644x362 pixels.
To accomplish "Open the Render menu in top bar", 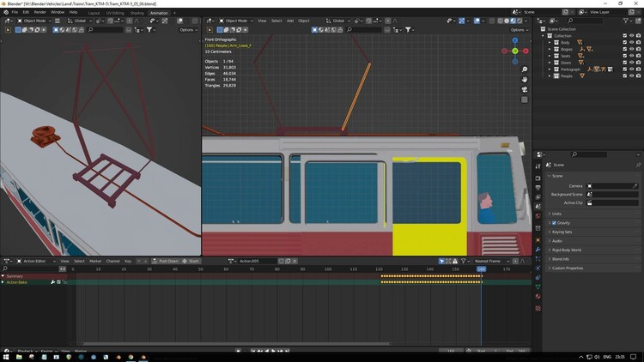I will coord(40,12).
